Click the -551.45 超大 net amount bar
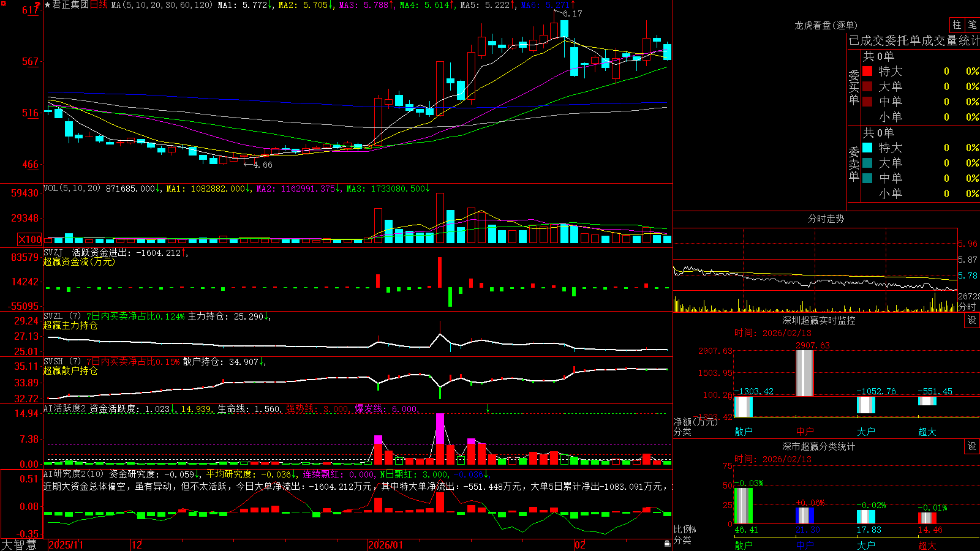This screenshot has width=980, height=551. pyautogui.click(x=927, y=400)
